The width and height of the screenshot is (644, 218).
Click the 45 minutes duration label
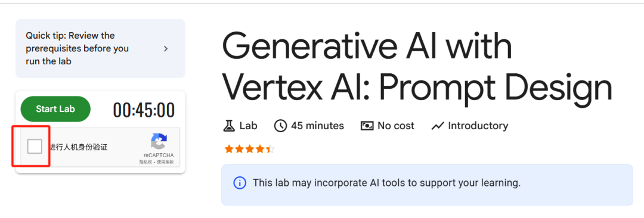click(317, 126)
